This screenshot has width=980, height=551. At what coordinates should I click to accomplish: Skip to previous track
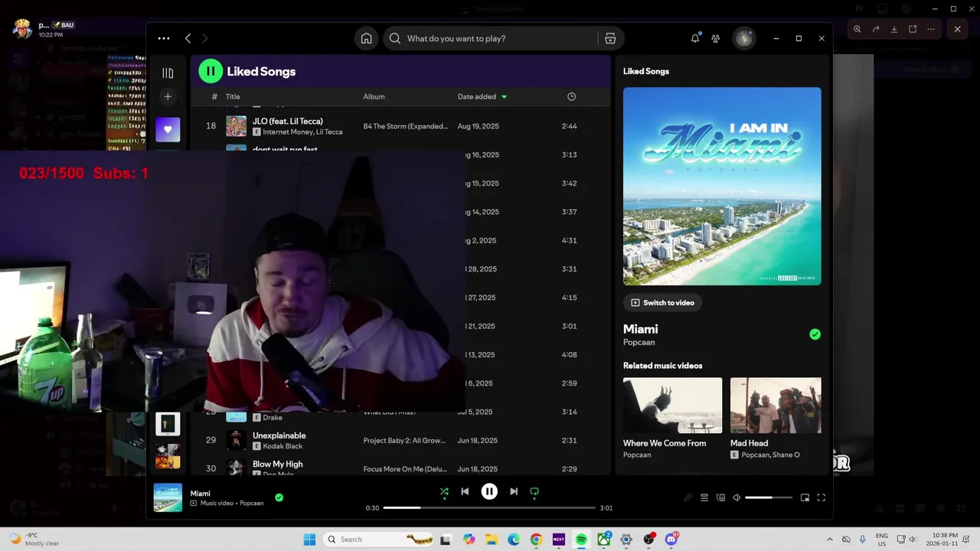(x=465, y=492)
